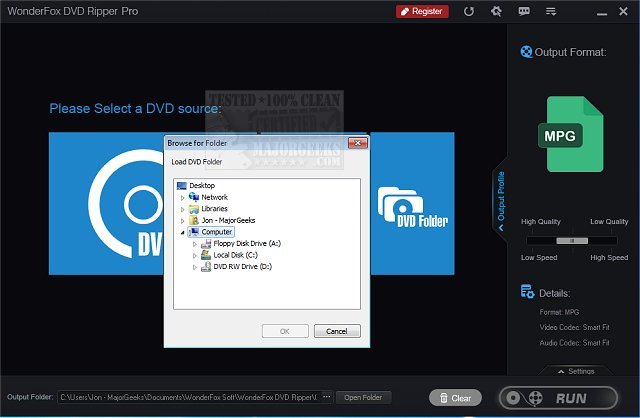Click the trash icon on Clear button
Screen dimensions: 640x418
(x=444, y=398)
